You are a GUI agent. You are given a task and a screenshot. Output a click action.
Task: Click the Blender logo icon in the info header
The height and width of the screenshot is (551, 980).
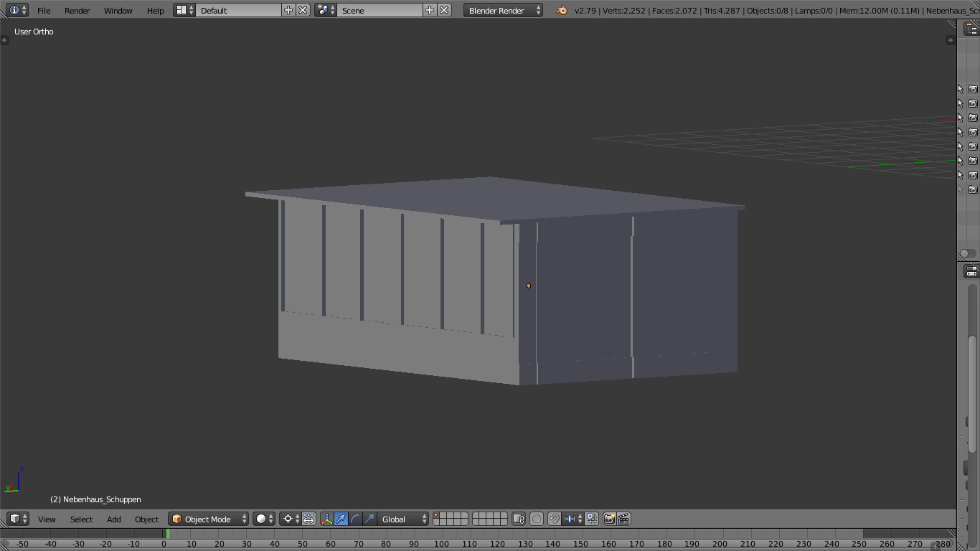tap(562, 10)
